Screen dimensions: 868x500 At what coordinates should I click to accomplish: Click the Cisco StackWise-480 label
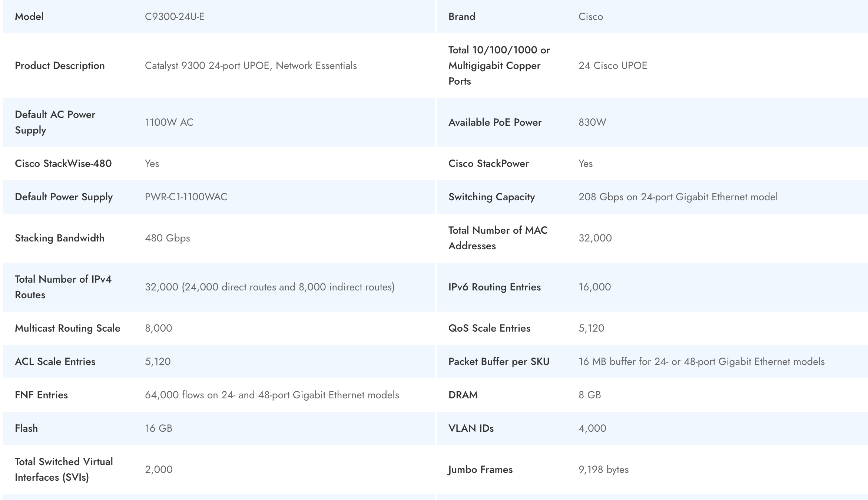(x=63, y=164)
